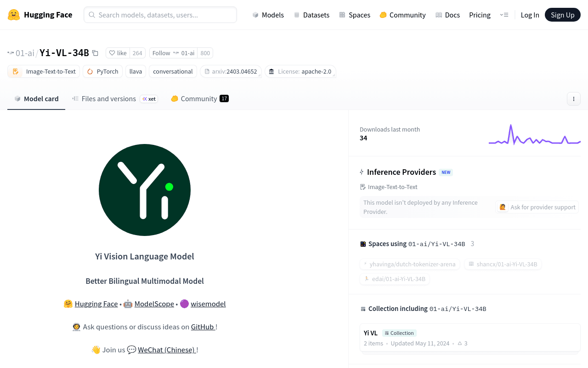This screenshot has width=588, height=368.
Task: Click the Sign Up button
Action: click(x=563, y=15)
